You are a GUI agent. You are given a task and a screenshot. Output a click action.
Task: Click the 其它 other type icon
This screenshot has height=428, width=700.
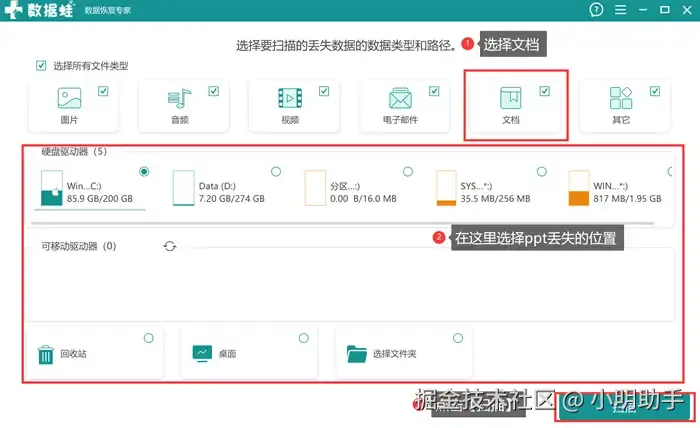pyautogui.click(x=621, y=98)
